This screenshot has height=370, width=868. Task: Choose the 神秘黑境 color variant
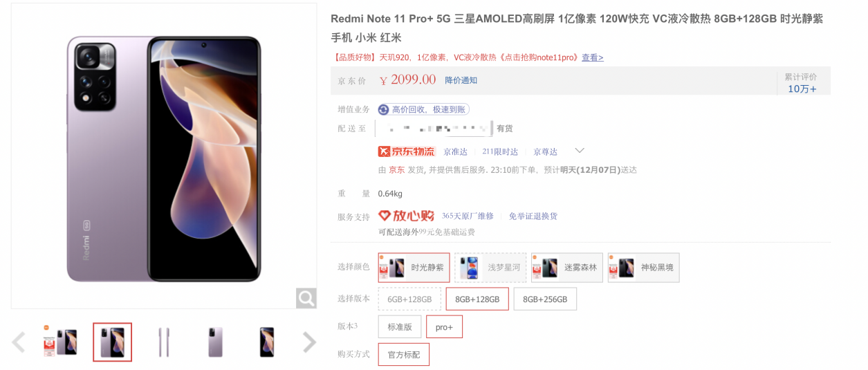(x=644, y=268)
